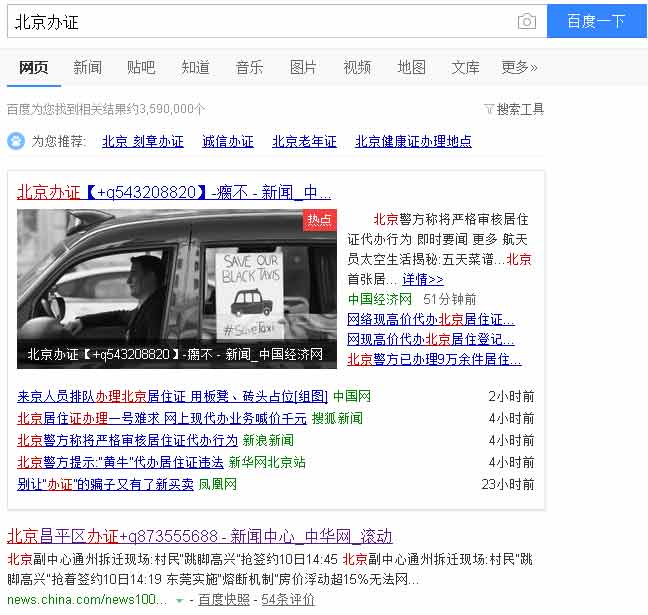Click the 详情>> link
648x615 pixels.
(x=423, y=279)
